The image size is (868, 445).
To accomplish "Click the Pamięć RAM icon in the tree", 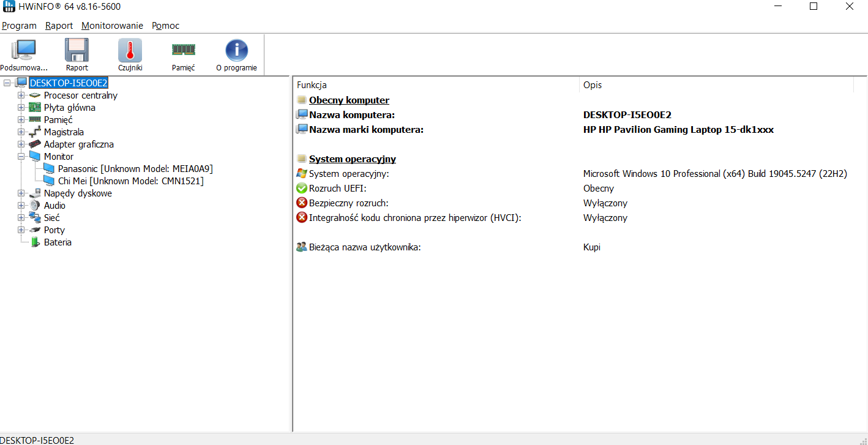I will click(x=35, y=120).
